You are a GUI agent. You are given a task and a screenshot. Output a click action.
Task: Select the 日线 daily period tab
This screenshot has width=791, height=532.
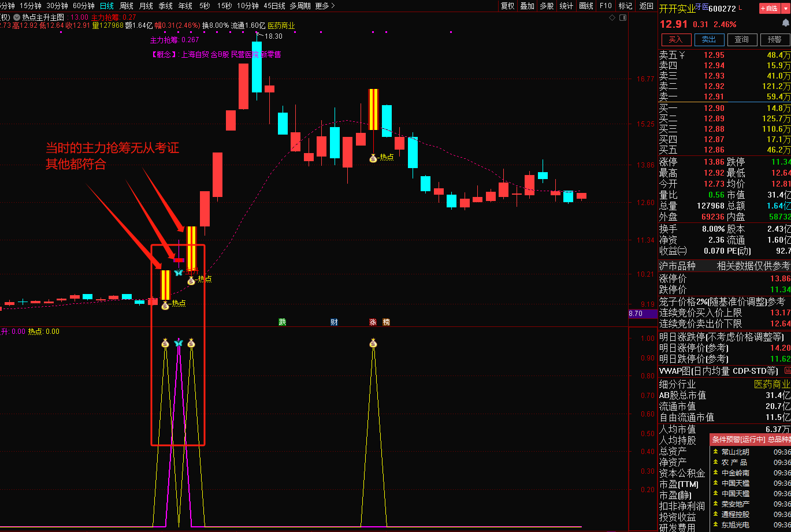click(x=107, y=6)
